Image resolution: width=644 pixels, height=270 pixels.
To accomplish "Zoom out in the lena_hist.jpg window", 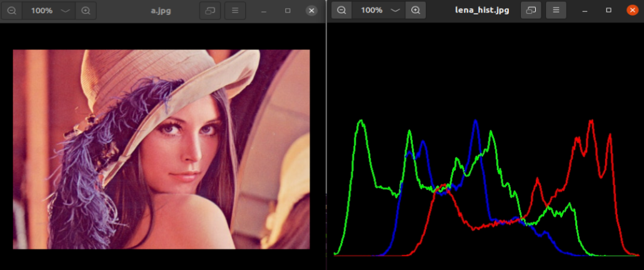I will coord(341,10).
